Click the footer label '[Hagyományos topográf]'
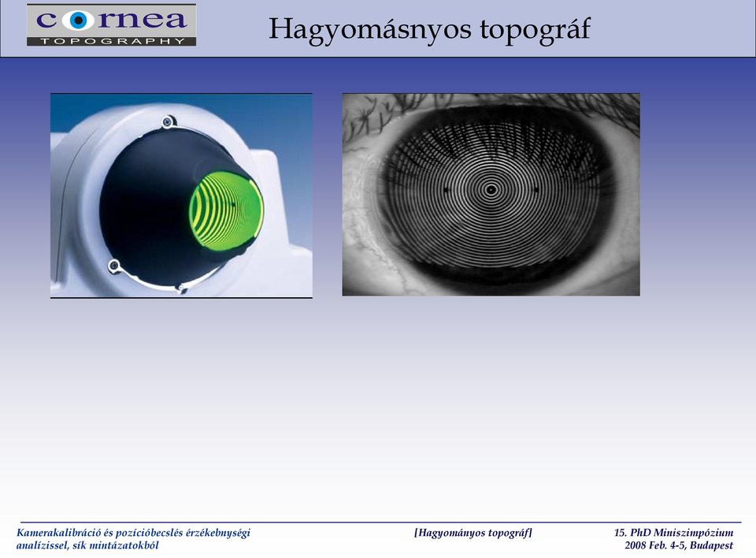 pos(473,533)
